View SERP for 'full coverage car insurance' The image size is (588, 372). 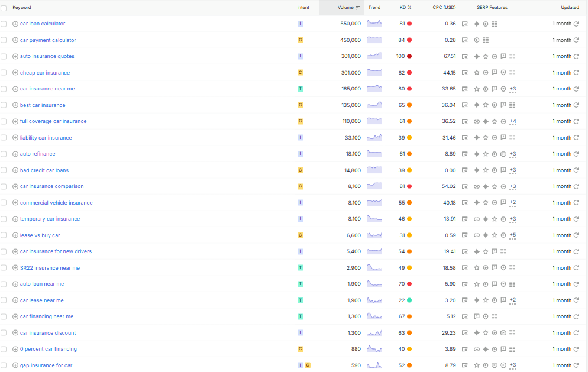point(464,121)
